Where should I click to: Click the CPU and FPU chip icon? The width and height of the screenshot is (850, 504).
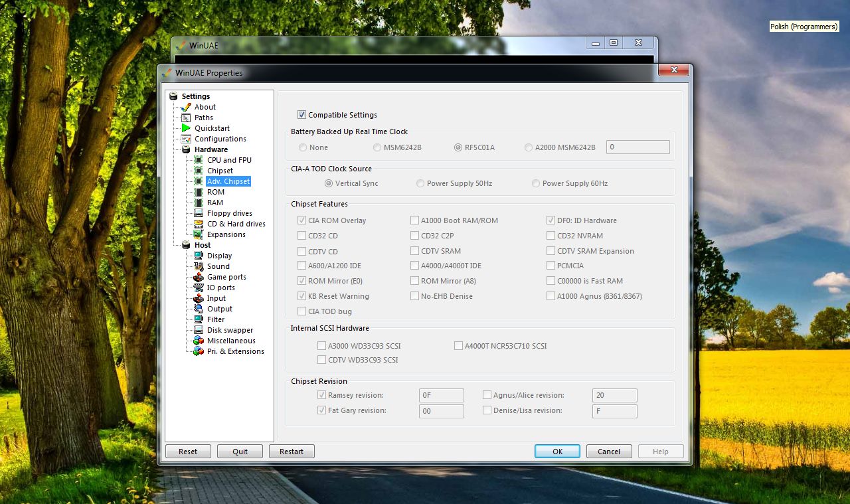point(199,160)
